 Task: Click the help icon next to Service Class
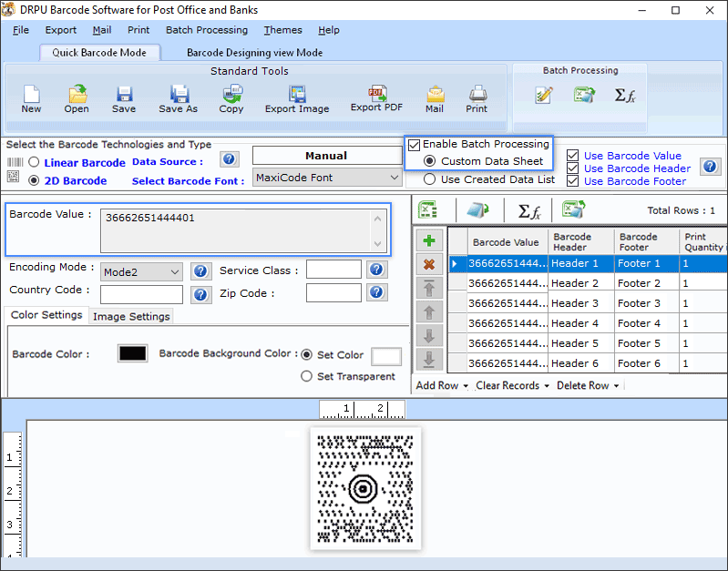(376, 270)
